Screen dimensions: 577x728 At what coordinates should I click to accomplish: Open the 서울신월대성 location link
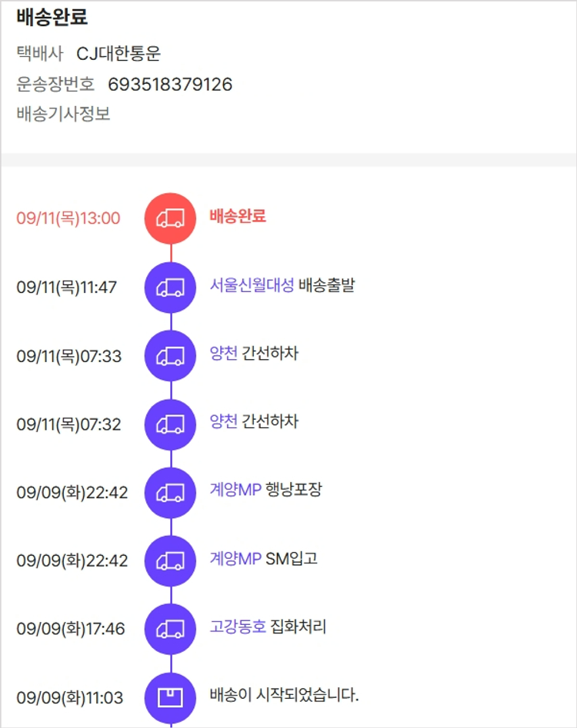(252, 285)
